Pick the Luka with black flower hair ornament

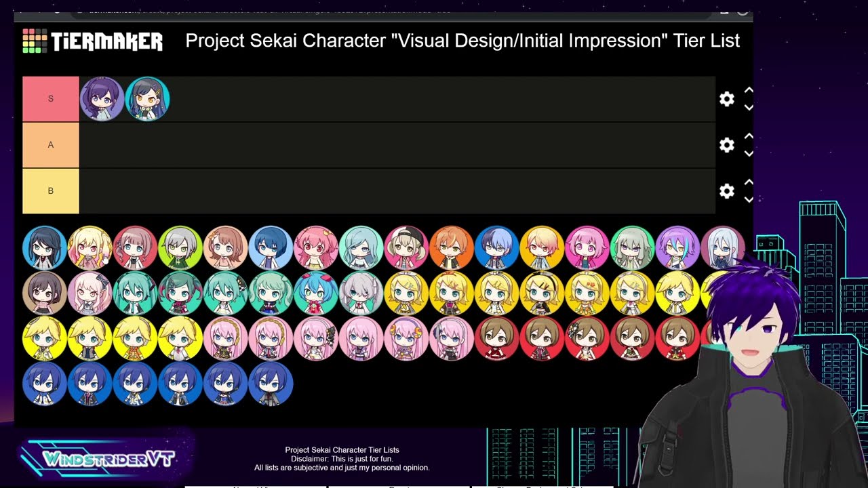tap(316, 339)
